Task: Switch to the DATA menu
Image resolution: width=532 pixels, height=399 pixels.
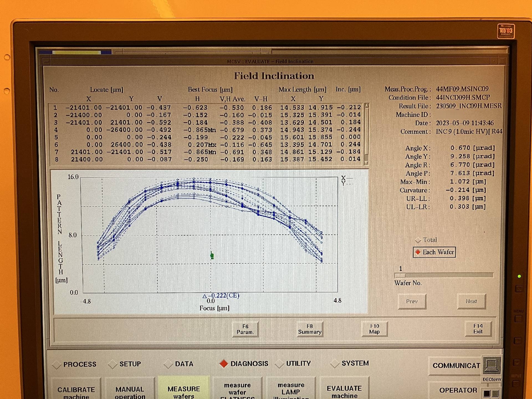Action: tap(178, 364)
